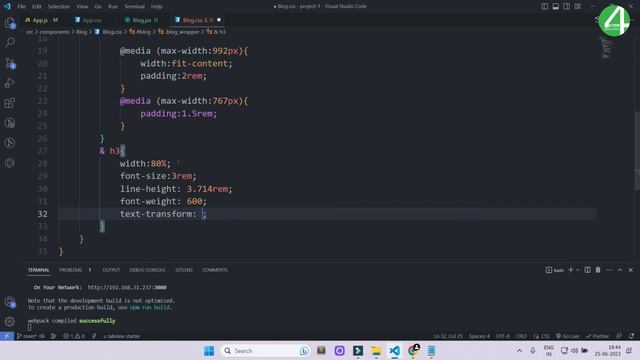Click the .blog_wrapper breadcrumb segment
The image size is (640, 360).
179,32
